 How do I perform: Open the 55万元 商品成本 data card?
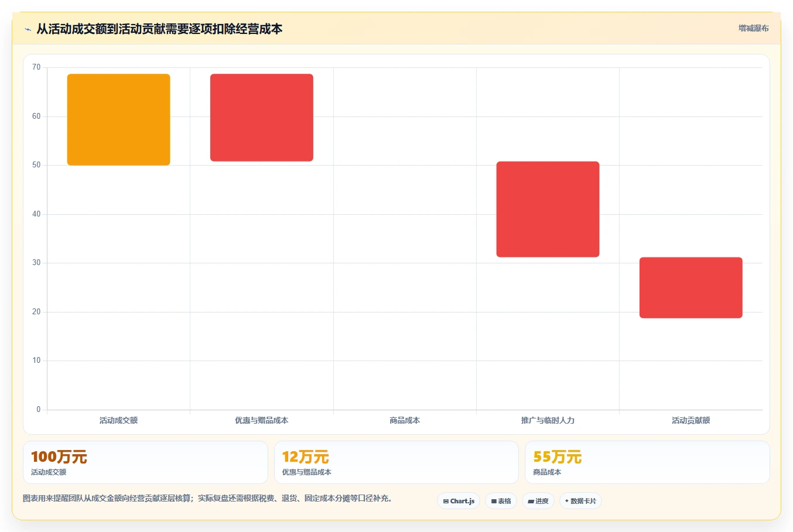pos(647,462)
